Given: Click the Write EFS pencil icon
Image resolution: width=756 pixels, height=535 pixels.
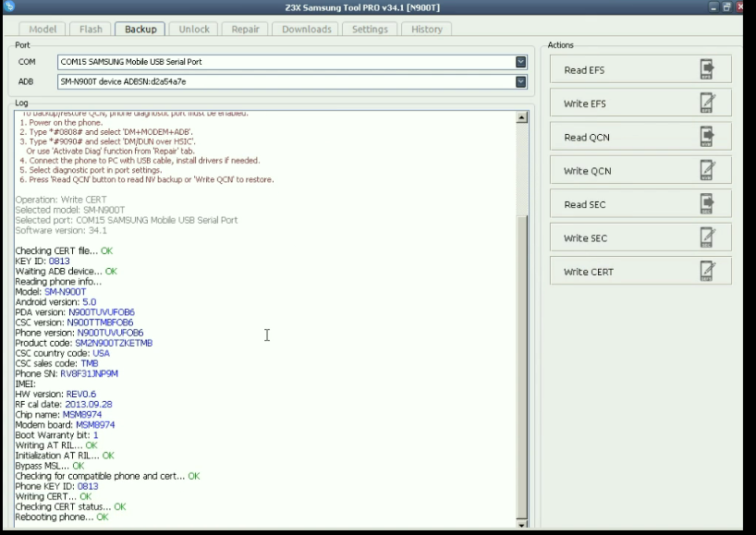Looking at the screenshot, I should coord(707,103).
